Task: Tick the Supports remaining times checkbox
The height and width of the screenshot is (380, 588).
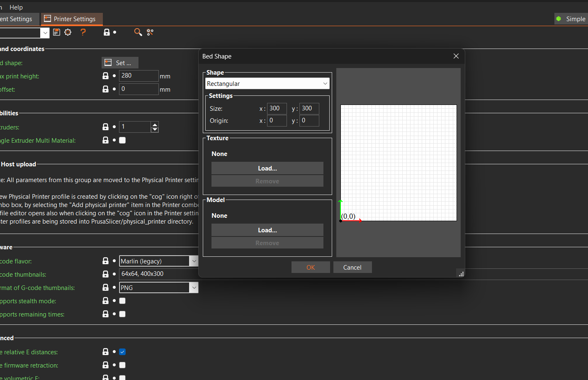Action: (122, 314)
